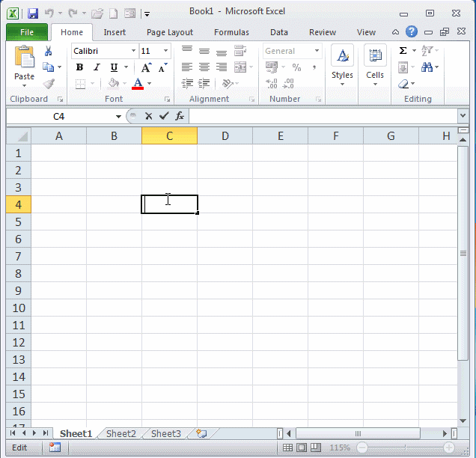The height and width of the screenshot is (458, 476).
Task: Switch to Page Break Preview view
Action: (316, 448)
